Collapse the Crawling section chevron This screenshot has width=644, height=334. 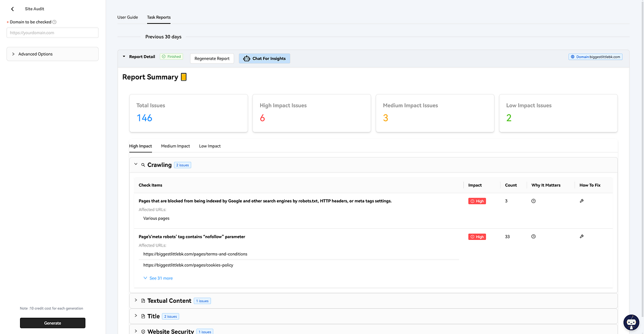point(135,164)
